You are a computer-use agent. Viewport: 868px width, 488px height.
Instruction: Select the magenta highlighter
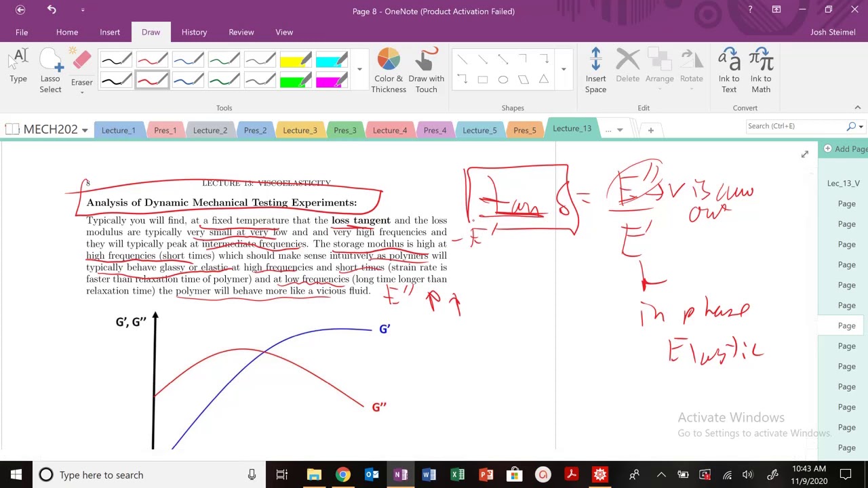click(x=332, y=81)
